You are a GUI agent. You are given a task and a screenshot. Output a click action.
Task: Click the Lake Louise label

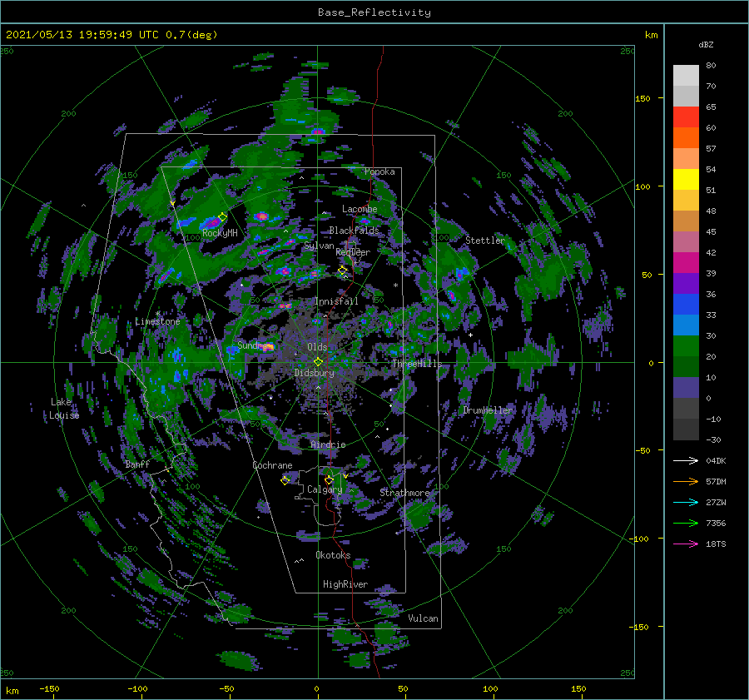point(64,409)
